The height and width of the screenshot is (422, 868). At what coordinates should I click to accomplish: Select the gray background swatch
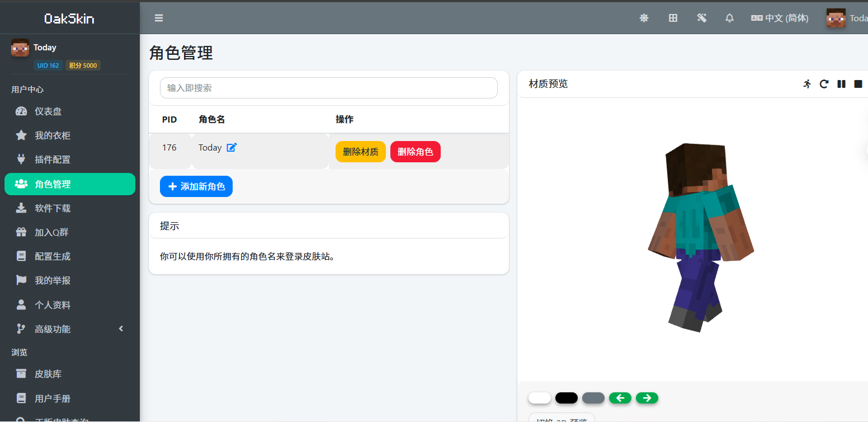pos(593,398)
